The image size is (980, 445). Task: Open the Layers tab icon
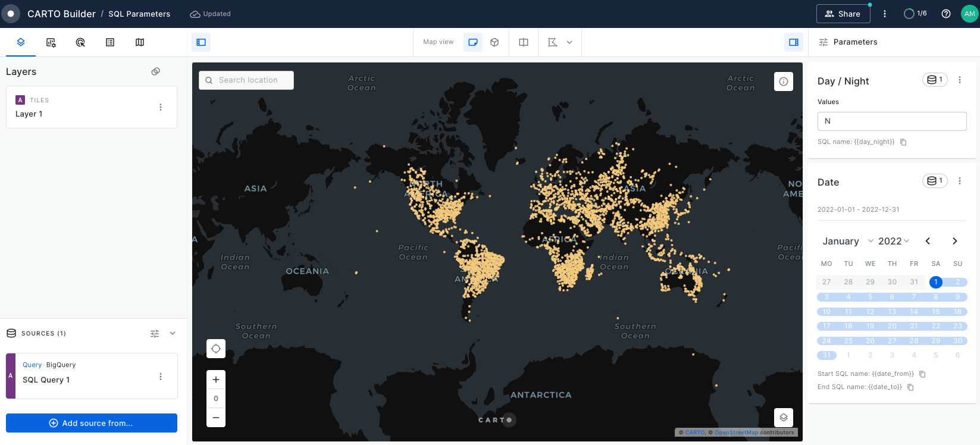[x=21, y=42]
